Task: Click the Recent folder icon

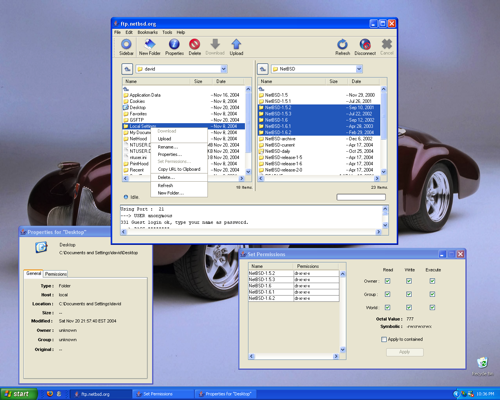Action: click(x=126, y=170)
